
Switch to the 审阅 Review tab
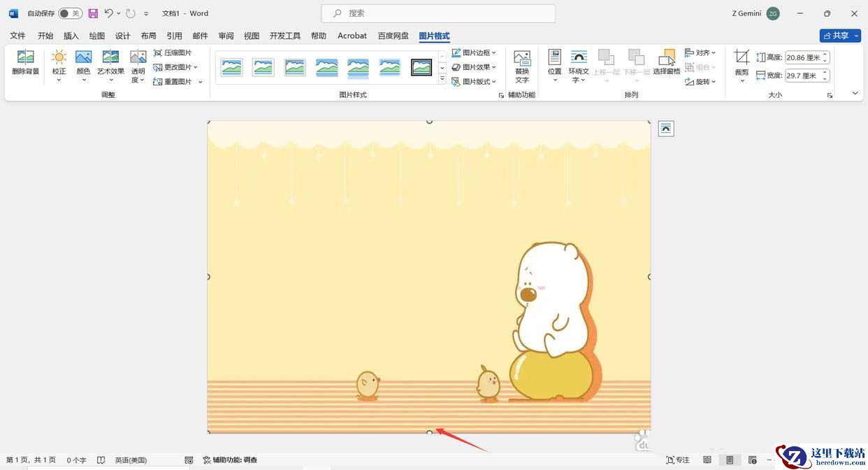(x=226, y=36)
